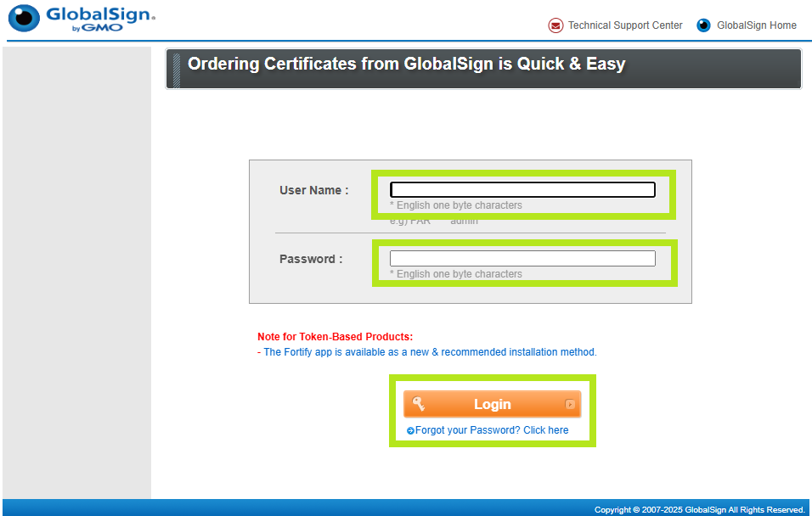The image size is (812, 516).
Task: Focus the Password input field
Action: click(x=522, y=258)
